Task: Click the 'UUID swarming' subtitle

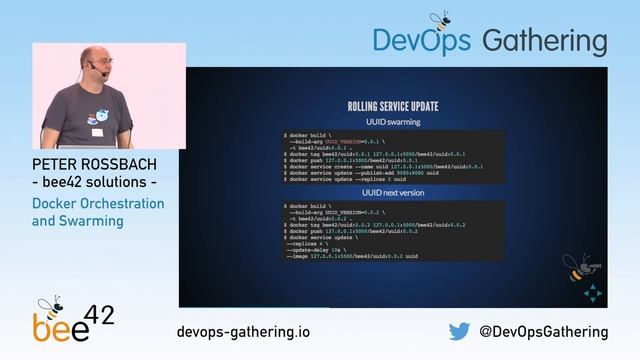Action: coord(393,122)
